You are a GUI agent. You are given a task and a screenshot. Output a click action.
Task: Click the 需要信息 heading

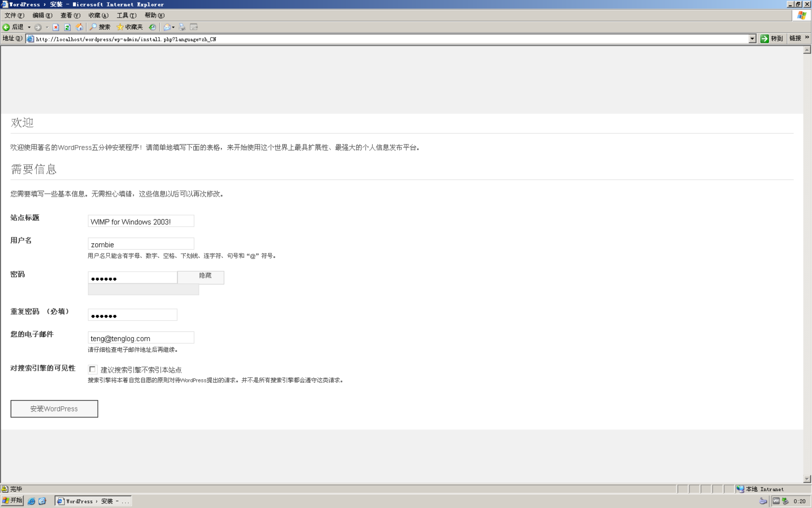pyautogui.click(x=34, y=169)
